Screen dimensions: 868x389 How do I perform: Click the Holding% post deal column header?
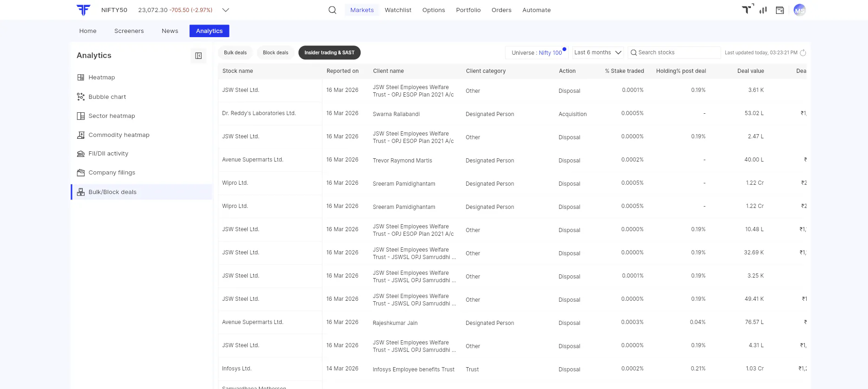(681, 71)
